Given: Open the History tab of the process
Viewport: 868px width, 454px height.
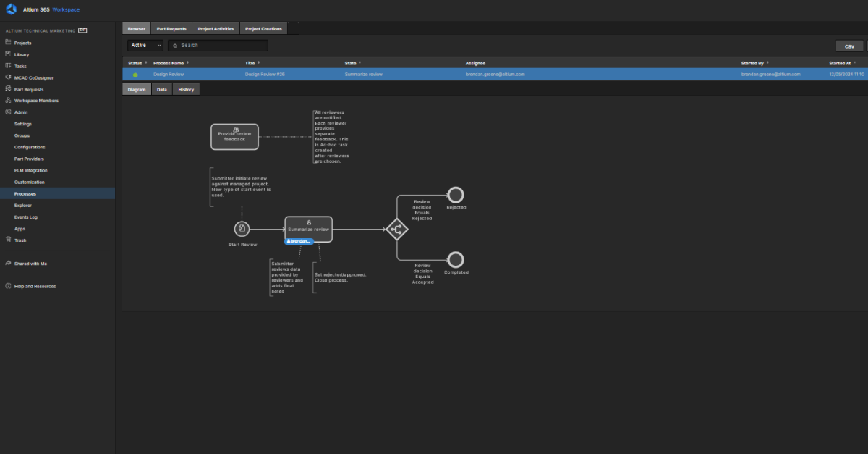Looking at the screenshot, I should (186, 89).
